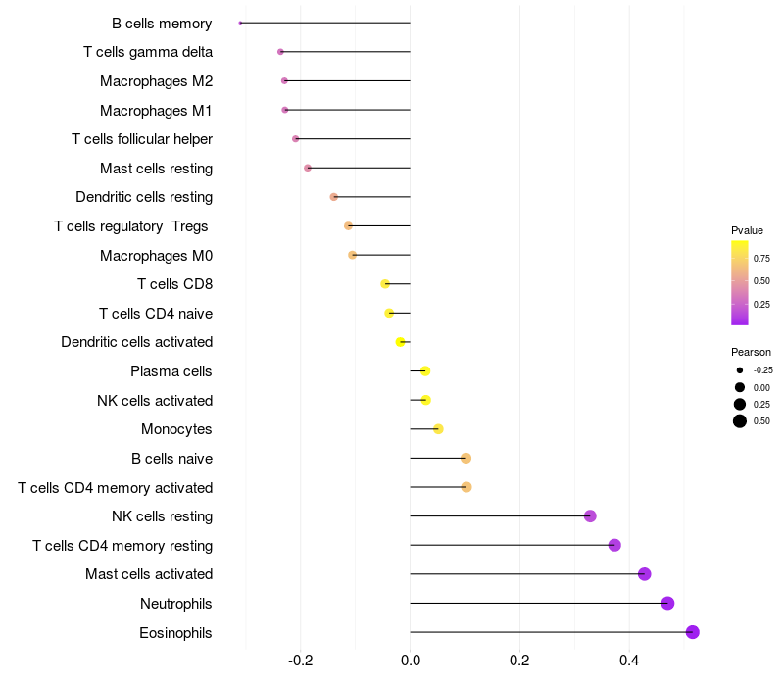Select the NK cells resting point
784x686 pixels.
tap(590, 516)
